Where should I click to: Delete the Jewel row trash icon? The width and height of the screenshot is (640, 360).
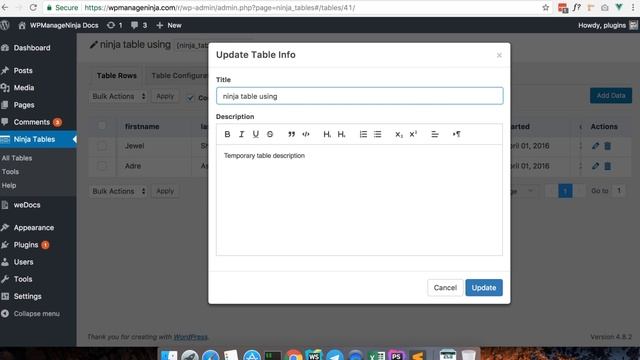point(608,146)
